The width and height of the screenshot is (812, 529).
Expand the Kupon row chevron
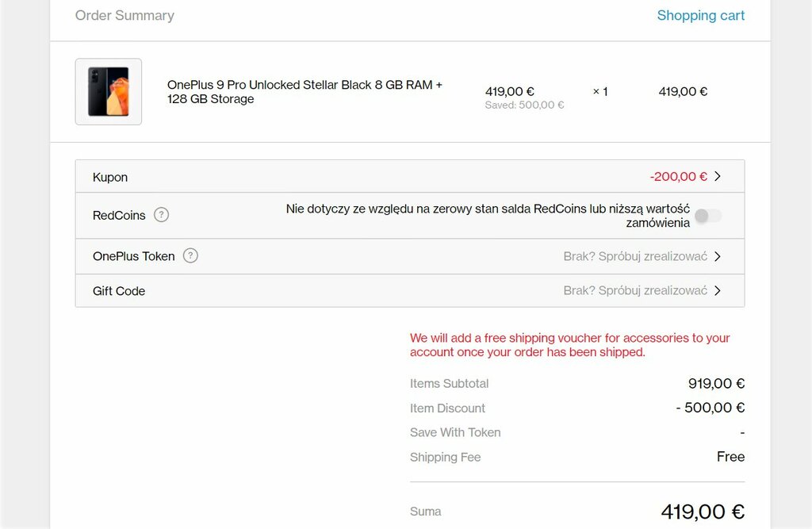point(717,176)
